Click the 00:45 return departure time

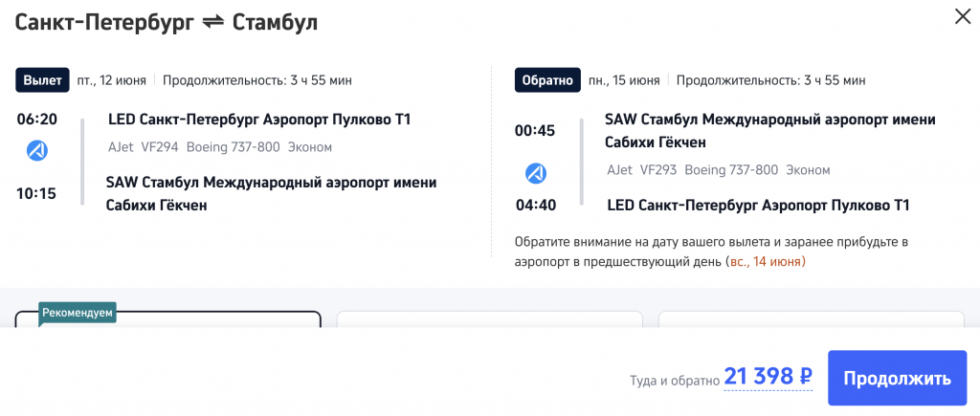pos(534,131)
